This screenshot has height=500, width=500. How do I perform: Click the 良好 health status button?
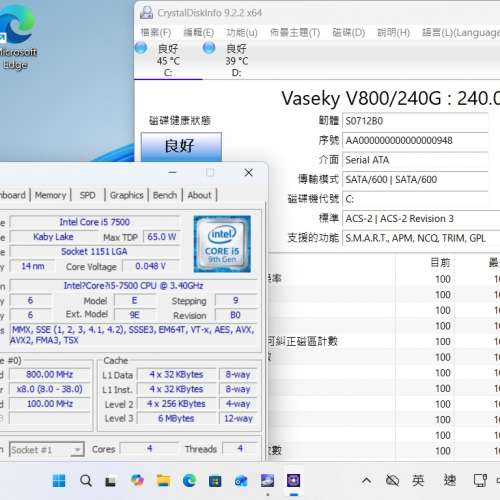point(181,146)
